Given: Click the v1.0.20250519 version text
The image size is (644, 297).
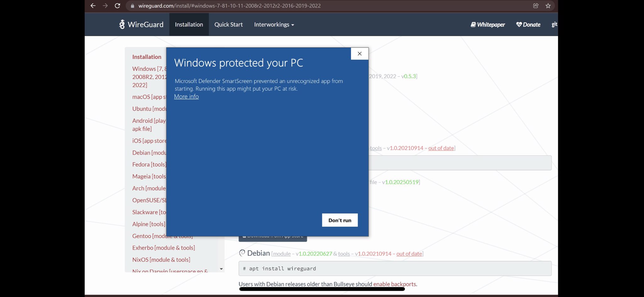Looking at the screenshot, I should tap(400, 182).
